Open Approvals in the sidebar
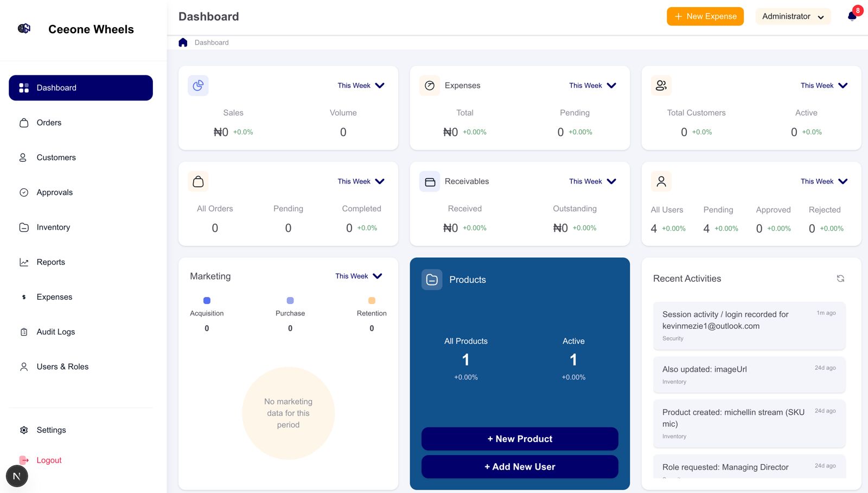Viewport: 868px width, 493px height. (x=81, y=192)
